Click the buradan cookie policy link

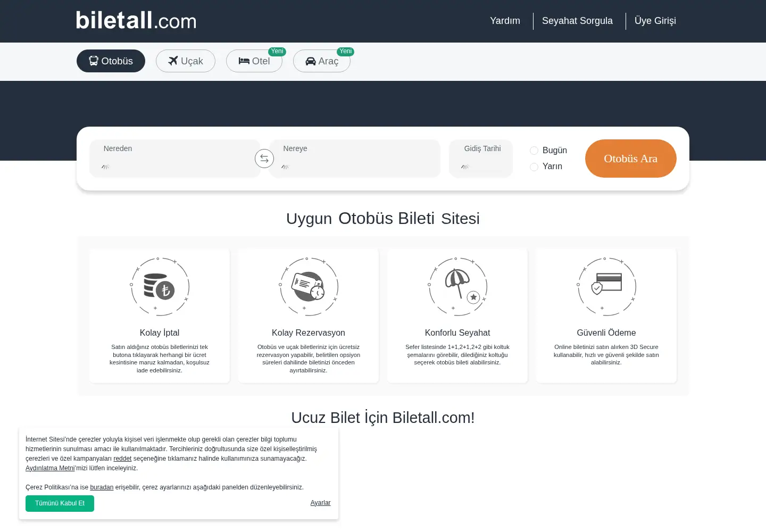point(102,487)
